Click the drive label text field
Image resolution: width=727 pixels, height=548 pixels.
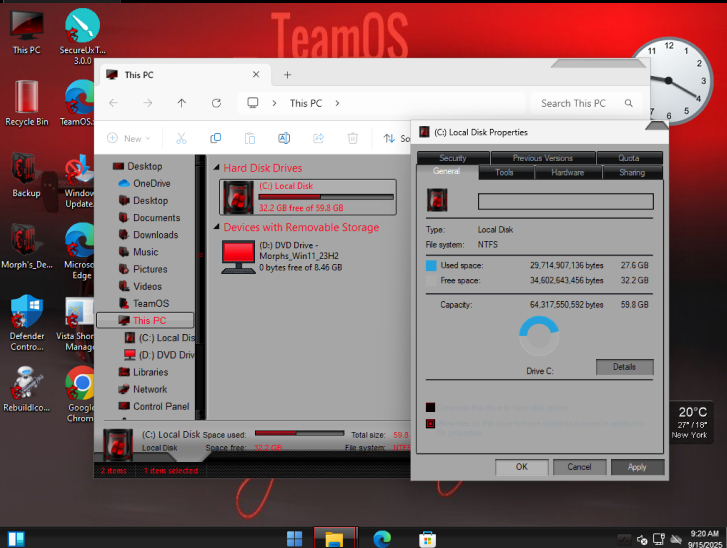click(566, 201)
